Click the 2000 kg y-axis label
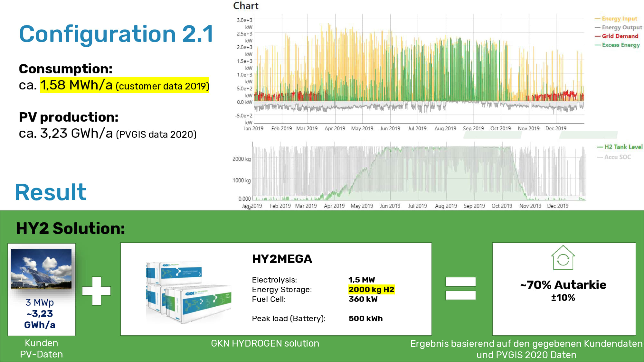 (241, 159)
